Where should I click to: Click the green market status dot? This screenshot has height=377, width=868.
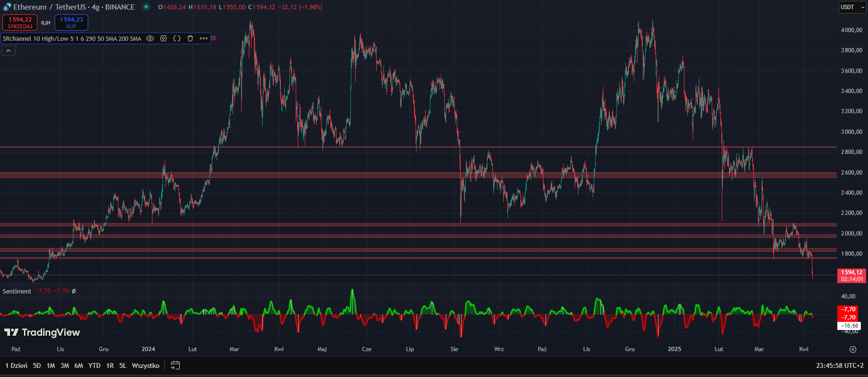[146, 7]
